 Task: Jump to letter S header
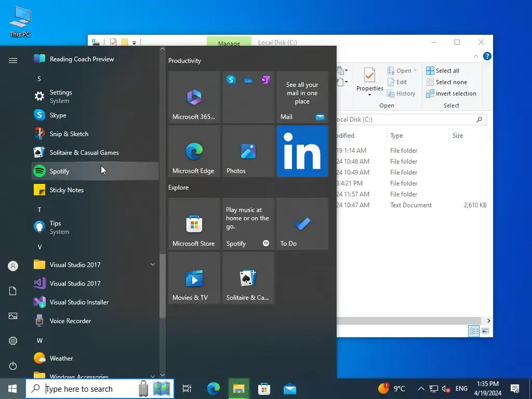point(39,79)
